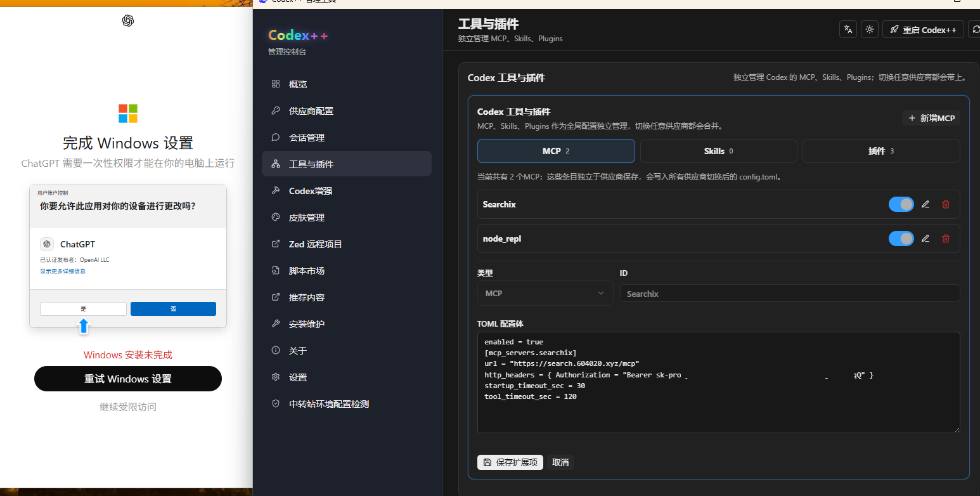Viewport: 980px width, 496px height.
Task: Click the TOML 配置体 label
Action: click(501, 323)
